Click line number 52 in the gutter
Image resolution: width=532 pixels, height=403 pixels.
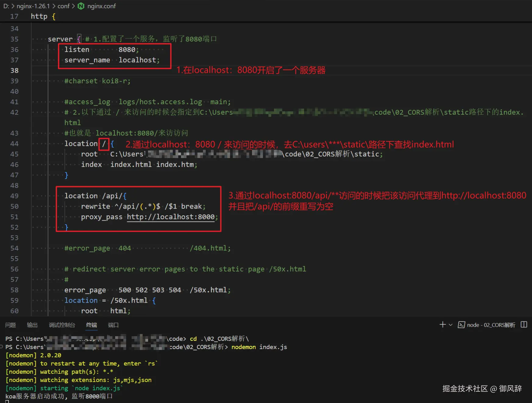tap(14, 227)
